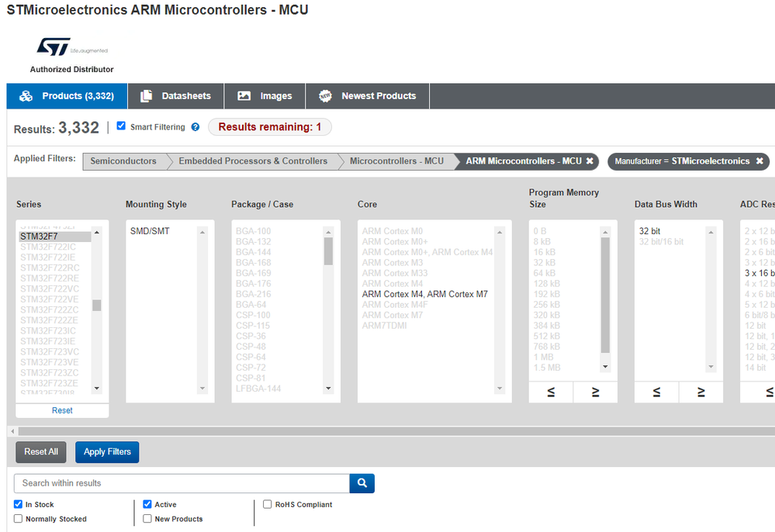Uncheck the Active checkbox
This screenshot has height=532, width=775.
click(x=147, y=504)
